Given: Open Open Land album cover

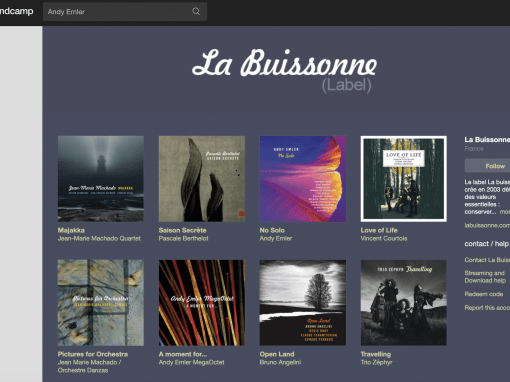Looking at the screenshot, I should tap(303, 303).
